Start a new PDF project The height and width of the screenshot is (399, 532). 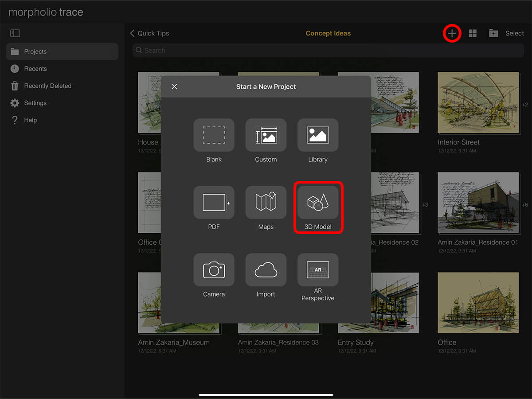(x=214, y=203)
